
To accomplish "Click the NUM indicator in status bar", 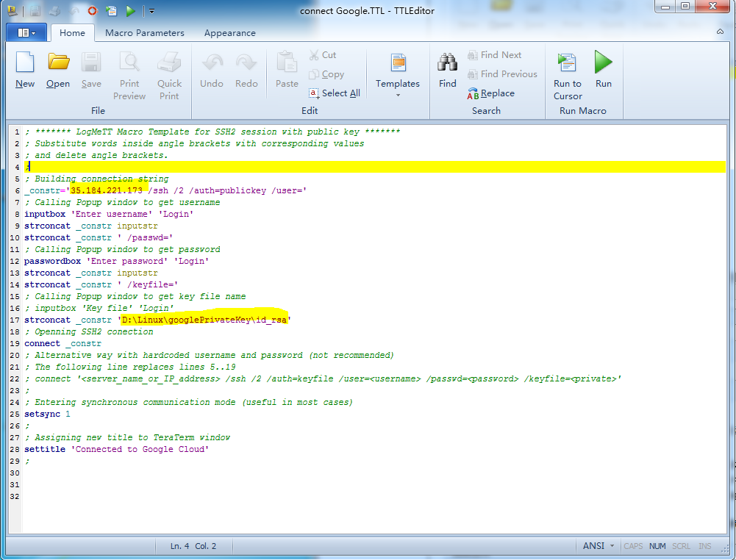I will coord(657,546).
